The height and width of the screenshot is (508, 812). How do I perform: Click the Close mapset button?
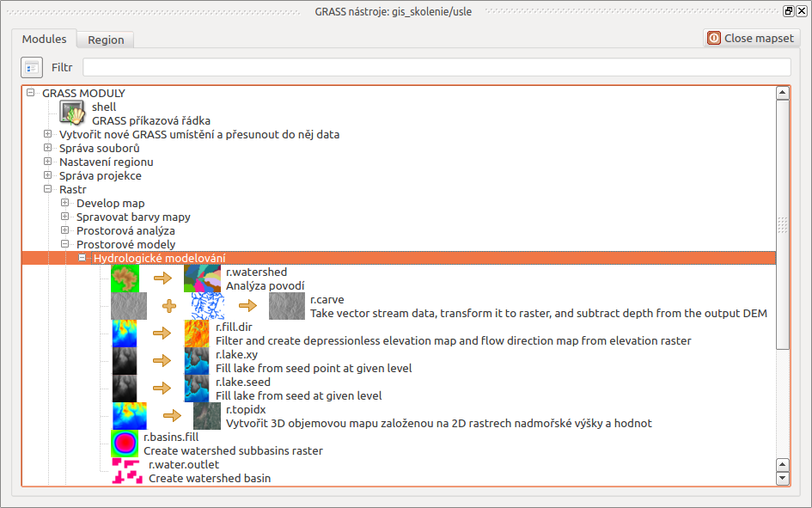click(751, 39)
